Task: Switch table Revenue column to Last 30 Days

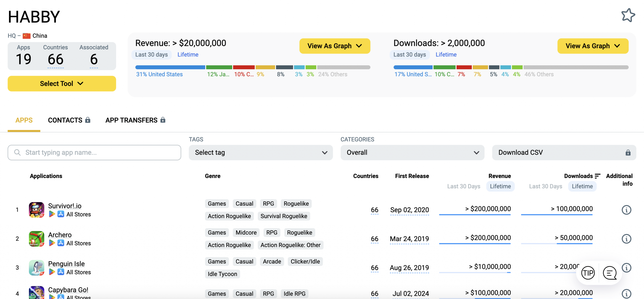Action: [x=464, y=186]
